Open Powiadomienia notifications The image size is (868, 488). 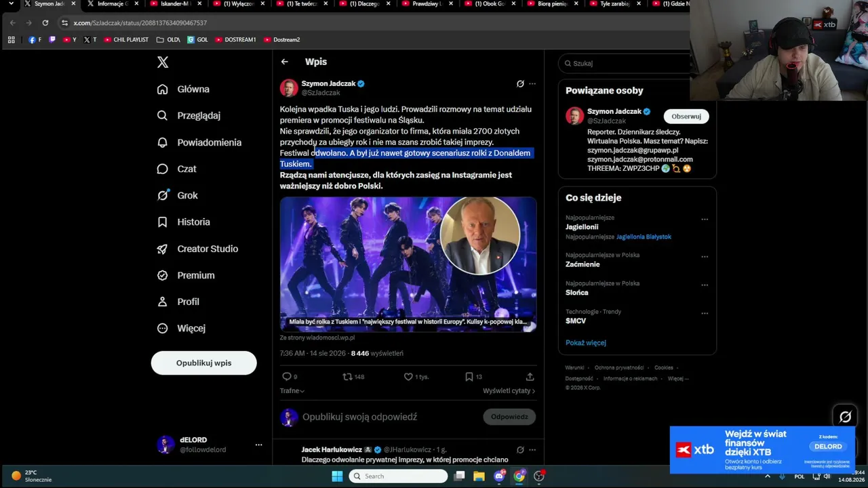pos(199,142)
